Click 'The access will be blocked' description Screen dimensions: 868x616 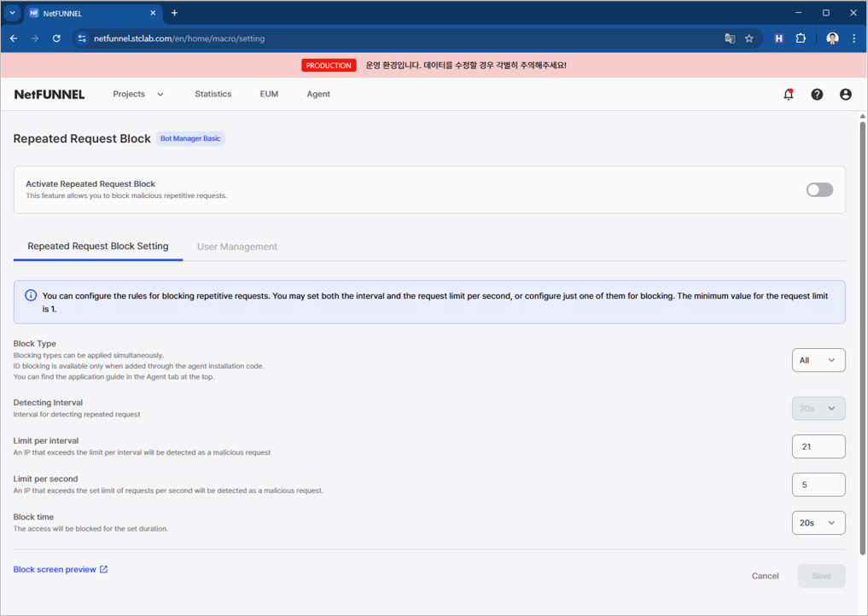[90, 529]
